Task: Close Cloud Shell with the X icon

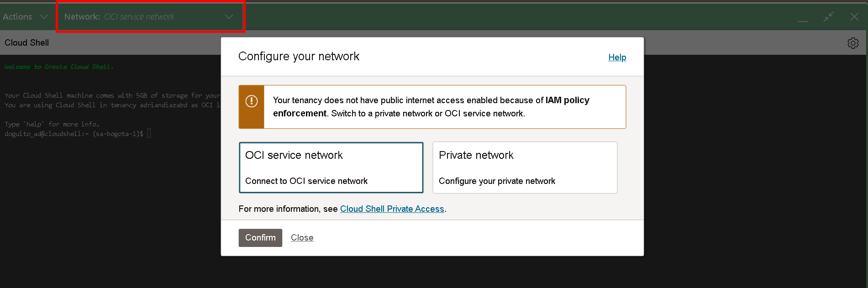Action: [x=854, y=17]
